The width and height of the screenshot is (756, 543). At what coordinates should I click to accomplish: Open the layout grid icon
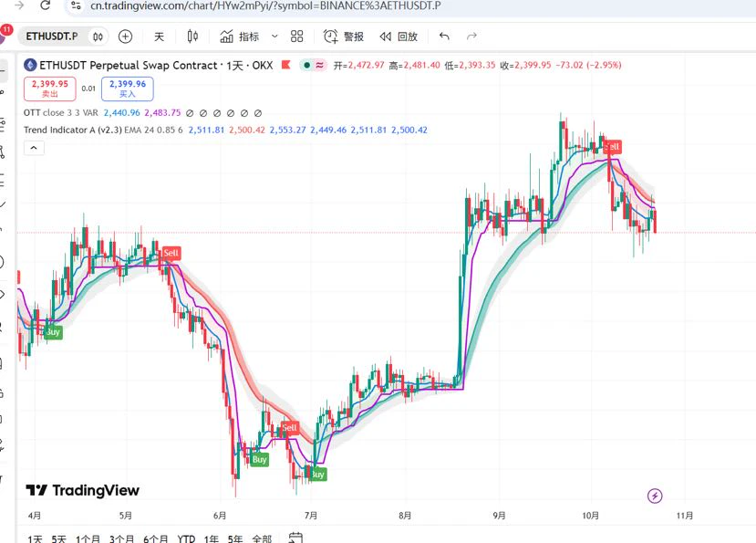[297, 37]
